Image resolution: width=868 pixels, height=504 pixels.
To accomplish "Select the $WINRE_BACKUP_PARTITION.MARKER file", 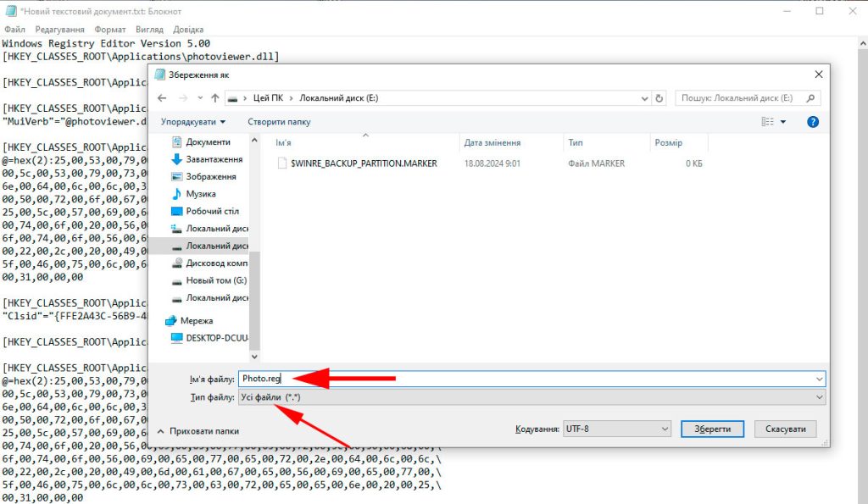I will (x=364, y=163).
